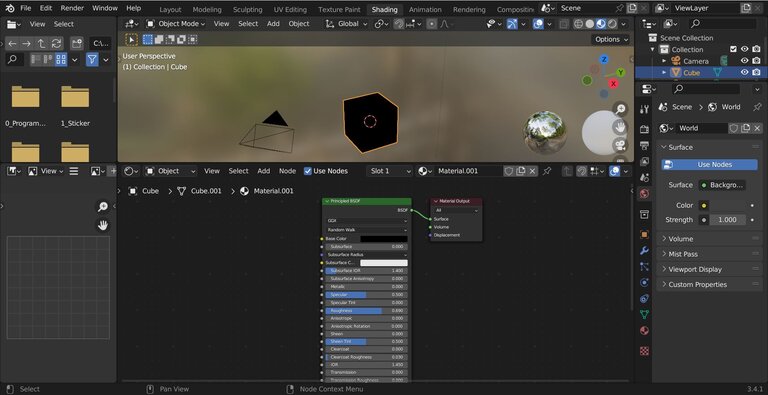Image resolution: width=768 pixels, height=395 pixels.
Task: Click the Y axis gizmo
Action: click(621, 73)
